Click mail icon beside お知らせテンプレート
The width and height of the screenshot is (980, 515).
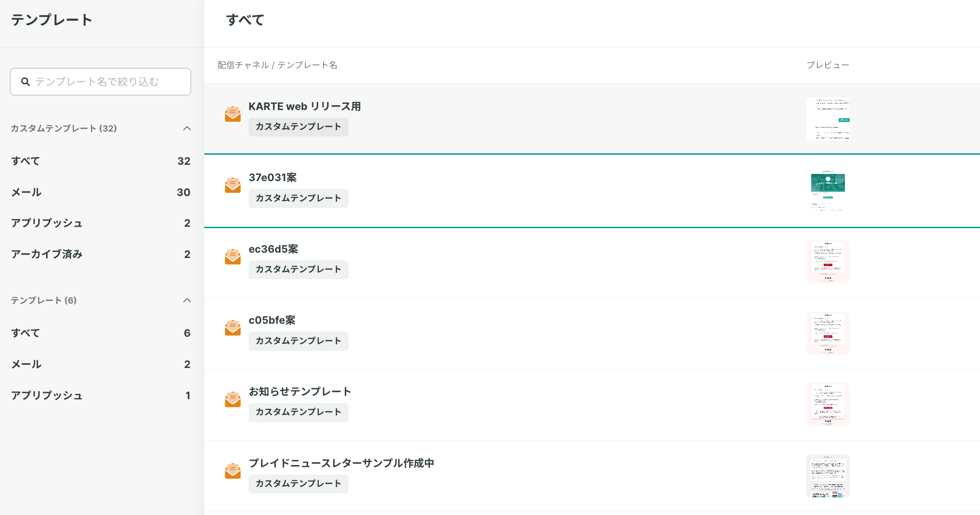pos(233,399)
